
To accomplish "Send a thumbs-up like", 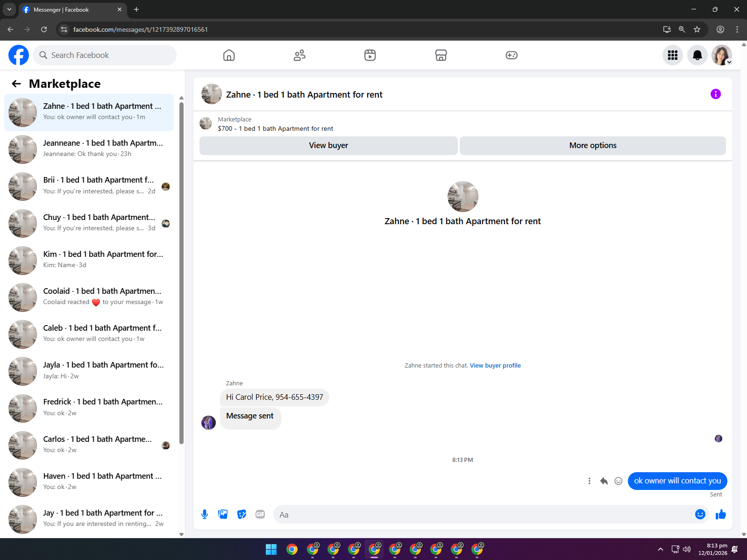I will point(721,514).
